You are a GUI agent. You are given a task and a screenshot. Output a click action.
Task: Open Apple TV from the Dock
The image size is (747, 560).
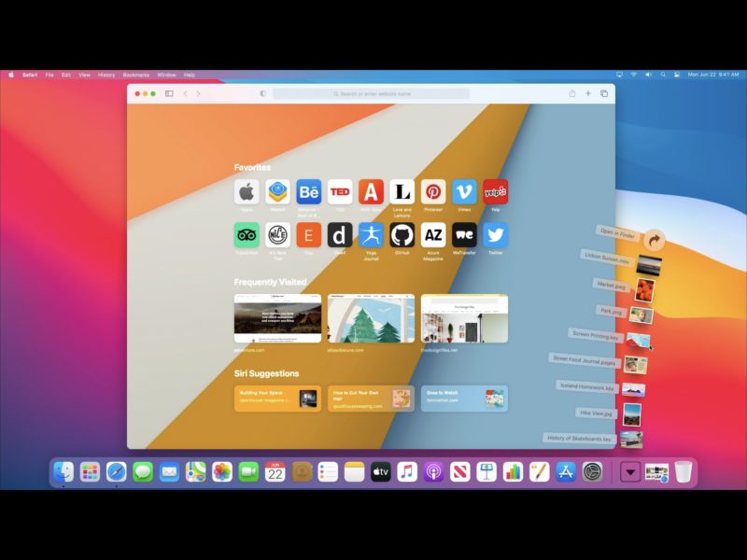(x=381, y=472)
